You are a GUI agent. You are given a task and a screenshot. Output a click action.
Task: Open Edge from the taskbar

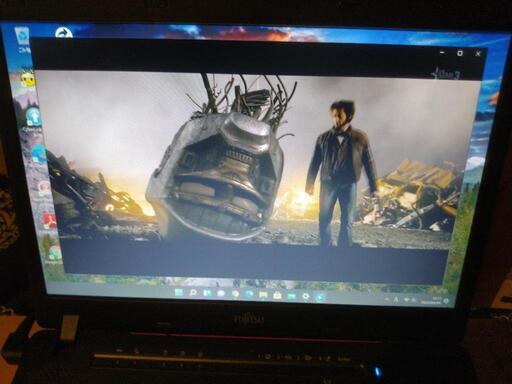(249, 294)
